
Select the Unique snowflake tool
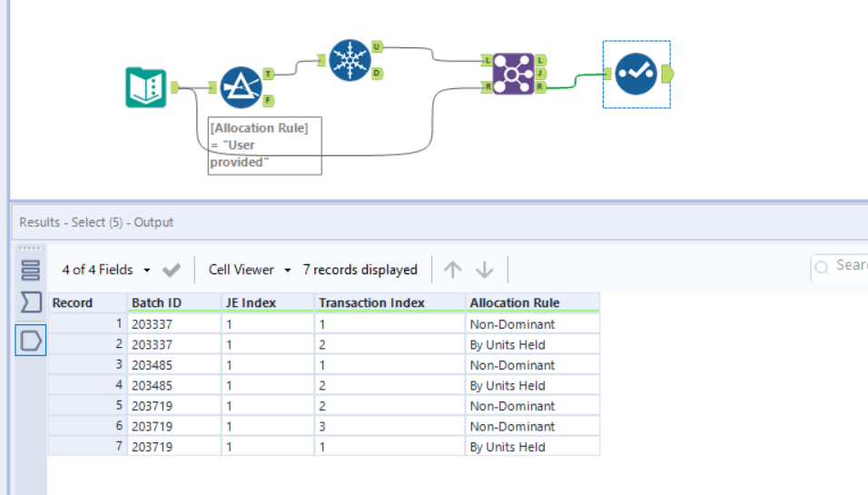coord(350,60)
